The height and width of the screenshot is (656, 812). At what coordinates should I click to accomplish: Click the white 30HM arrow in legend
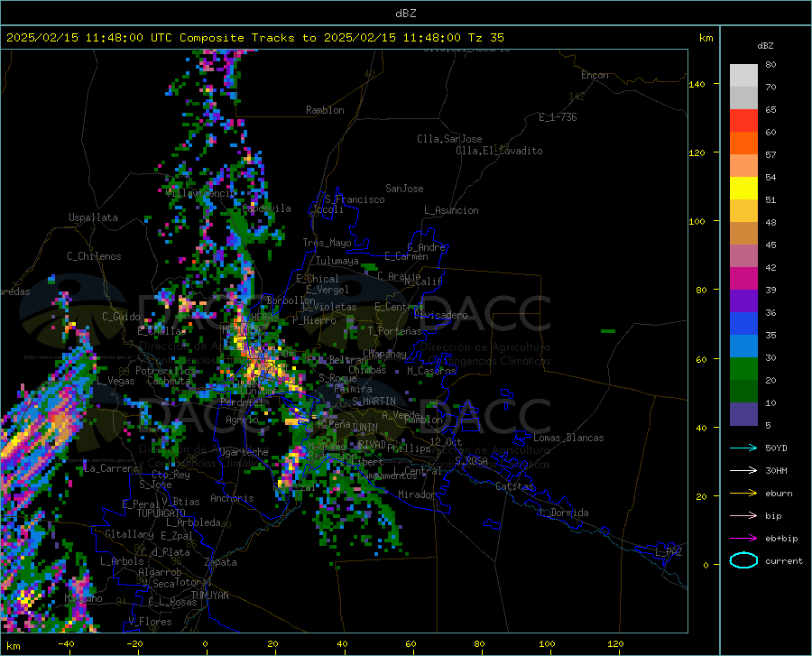pyautogui.click(x=743, y=470)
